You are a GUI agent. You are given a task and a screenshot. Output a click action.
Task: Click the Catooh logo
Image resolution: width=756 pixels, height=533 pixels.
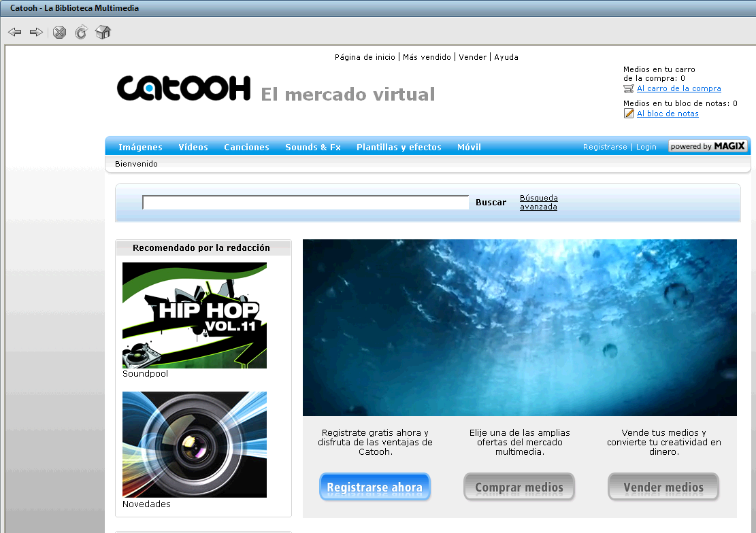click(184, 88)
